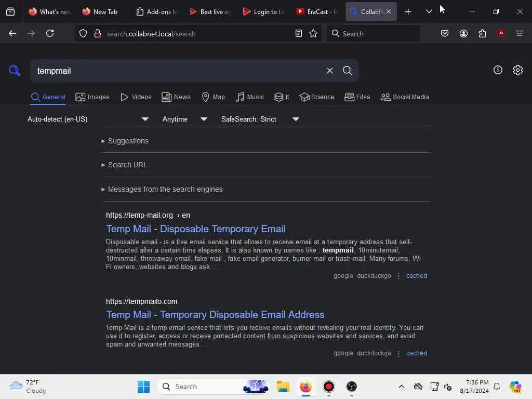Switch to the Videos category tab
Viewport: 532px width, 399px height.
click(x=136, y=97)
